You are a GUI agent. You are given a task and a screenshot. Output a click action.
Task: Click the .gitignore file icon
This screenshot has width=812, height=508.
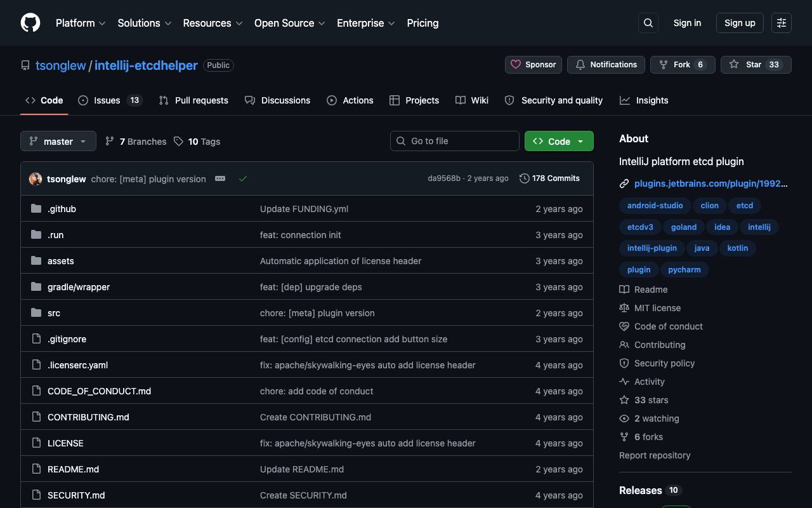pos(36,338)
